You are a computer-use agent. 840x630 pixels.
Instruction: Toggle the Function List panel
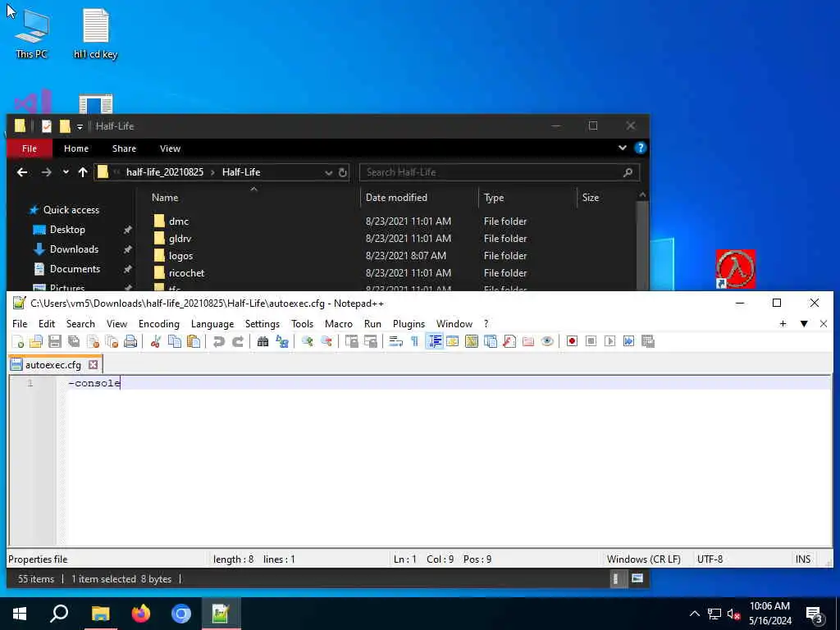pyautogui.click(x=509, y=341)
